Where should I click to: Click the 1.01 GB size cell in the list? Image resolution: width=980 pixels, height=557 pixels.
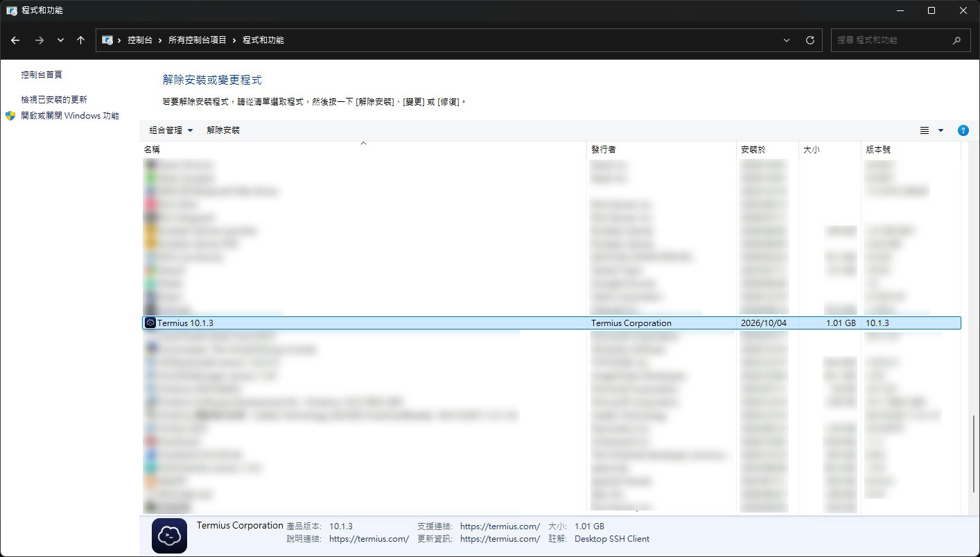click(x=841, y=323)
